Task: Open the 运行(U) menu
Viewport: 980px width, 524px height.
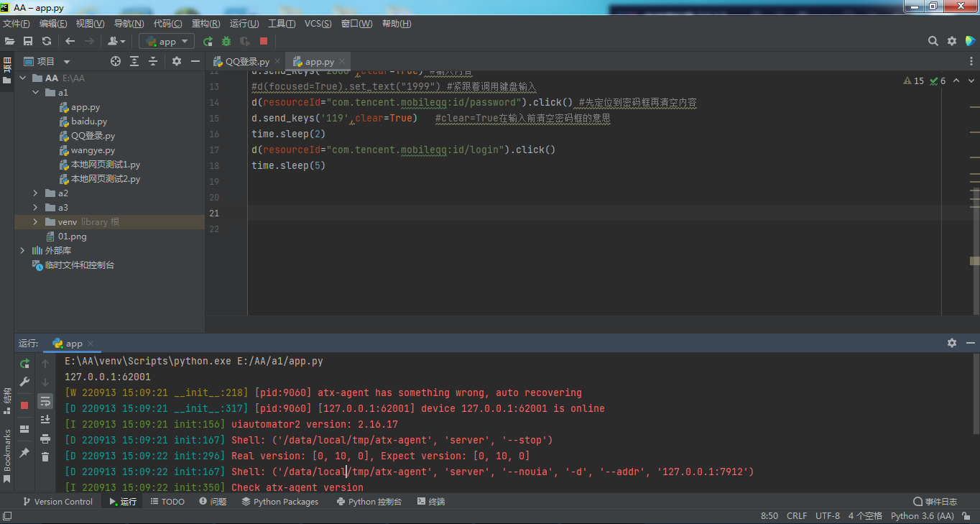Action: (x=244, y=23)
